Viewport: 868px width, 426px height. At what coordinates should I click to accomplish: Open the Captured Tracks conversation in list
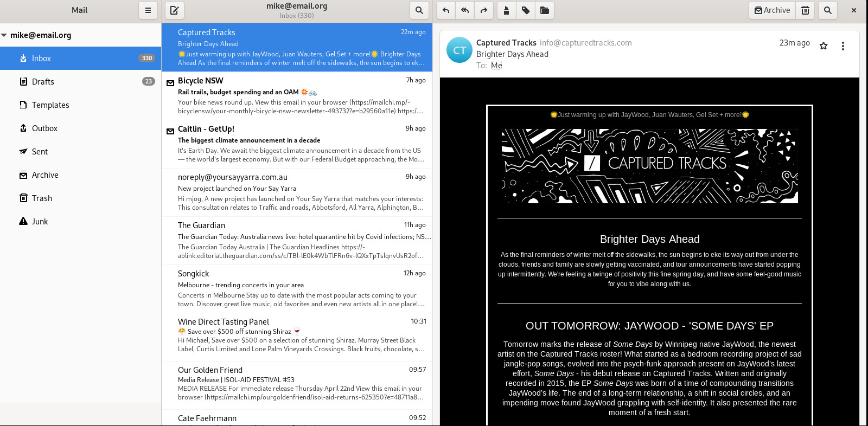pyautogui.click(x=297, y=47)
